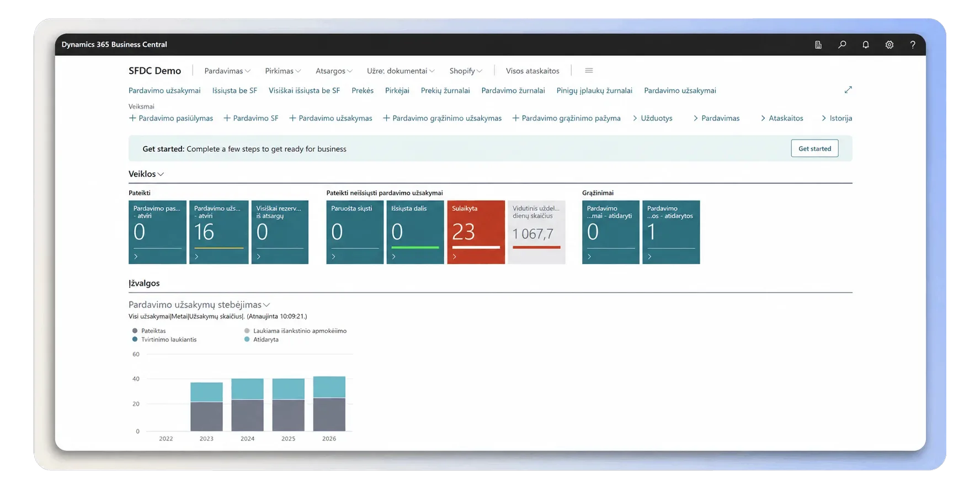Go to Prekės list
Image resolution: width=980 pixels, height=489 pixels.
coord(363,91)
